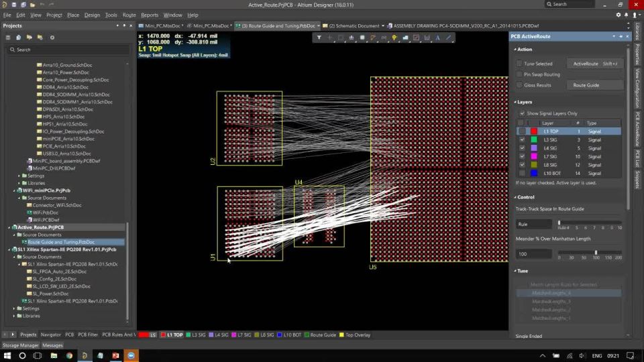Open the Route menu
Viewport: 644px width, 362px height.
point(129,15)
